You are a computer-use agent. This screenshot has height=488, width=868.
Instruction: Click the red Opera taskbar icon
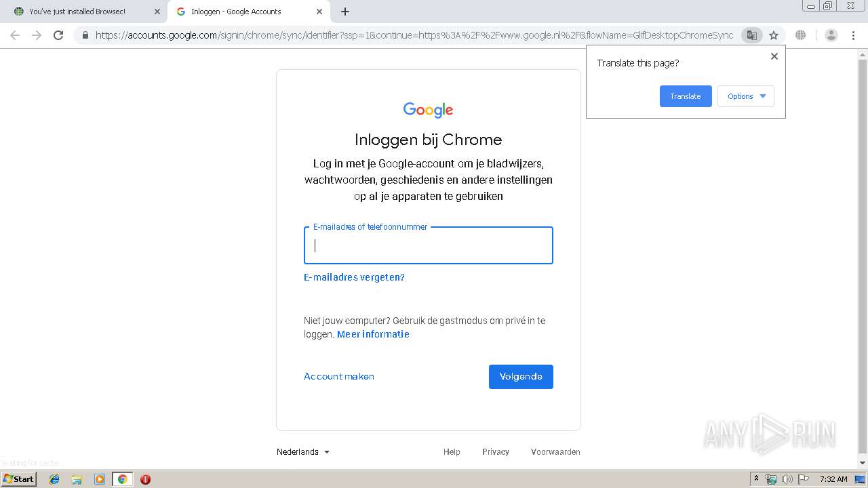(x=145, y=479)
